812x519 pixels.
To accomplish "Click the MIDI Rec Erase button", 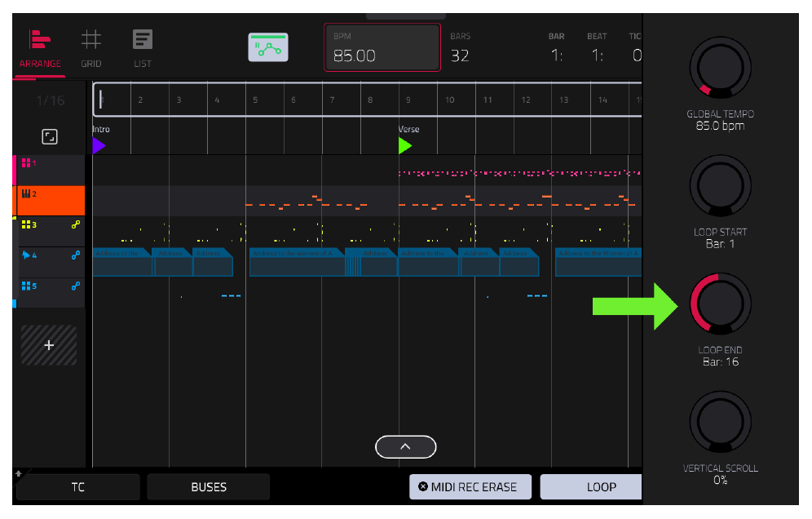I will coord(470,487).
